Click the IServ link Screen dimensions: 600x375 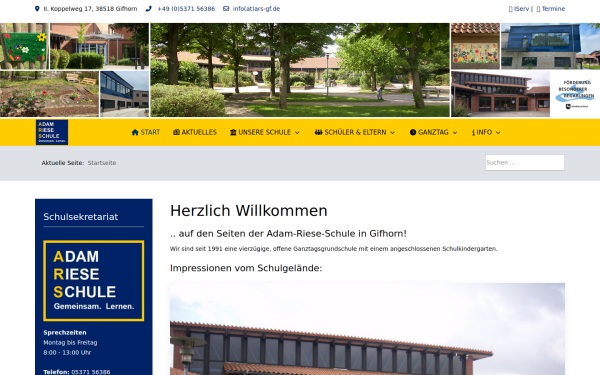(x=522, y=9)
